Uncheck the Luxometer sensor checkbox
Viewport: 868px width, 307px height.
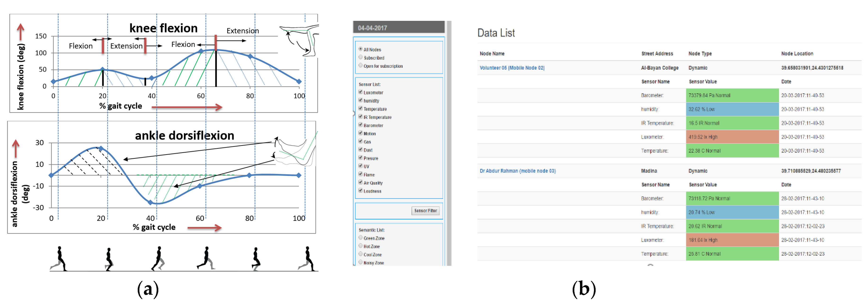(x=360, y=92)
